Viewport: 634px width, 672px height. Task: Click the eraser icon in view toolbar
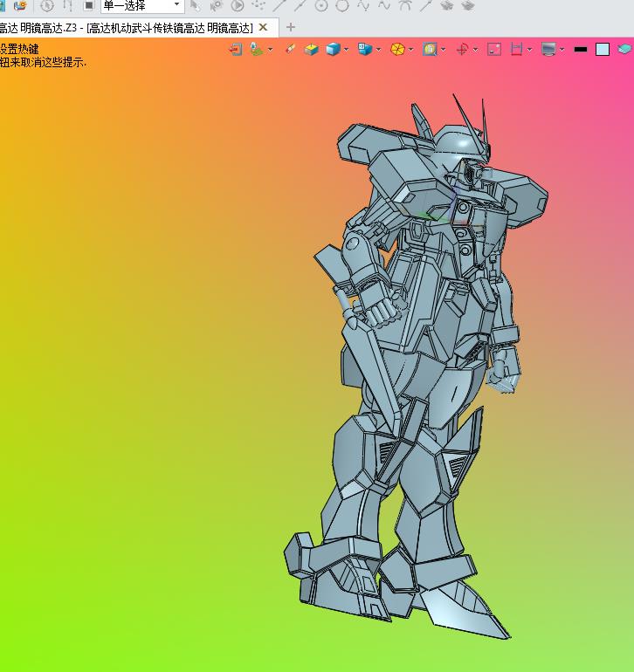(x=290, y=49)
